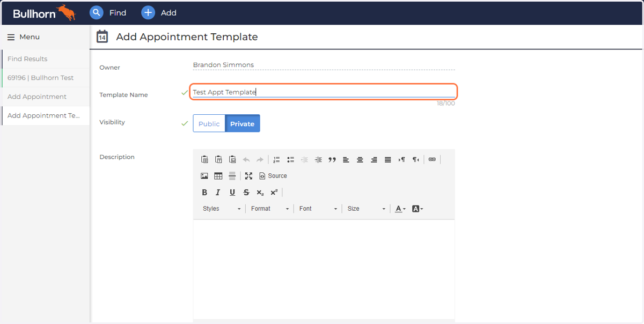Viewport: 644px width, 324px height.
Task: Click the Undo arrow in editor
Action: (x=246, y=159)
